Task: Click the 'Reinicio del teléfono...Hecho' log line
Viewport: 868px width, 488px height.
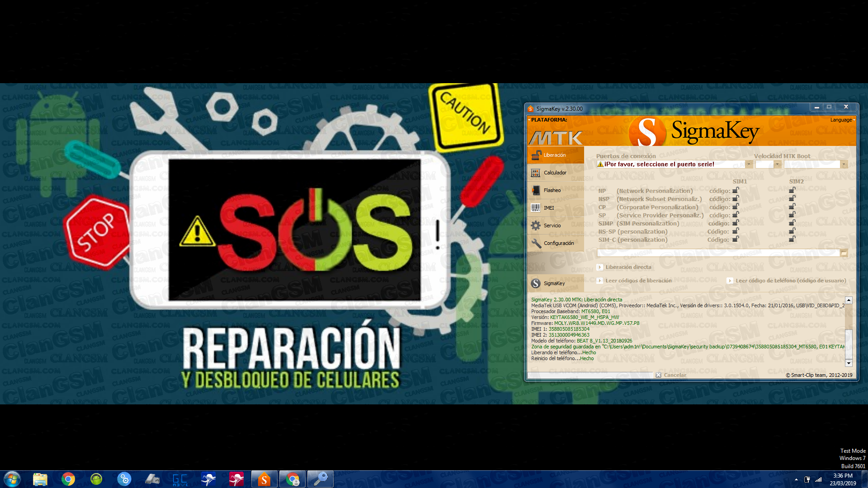Action: [x=562, y=358]
